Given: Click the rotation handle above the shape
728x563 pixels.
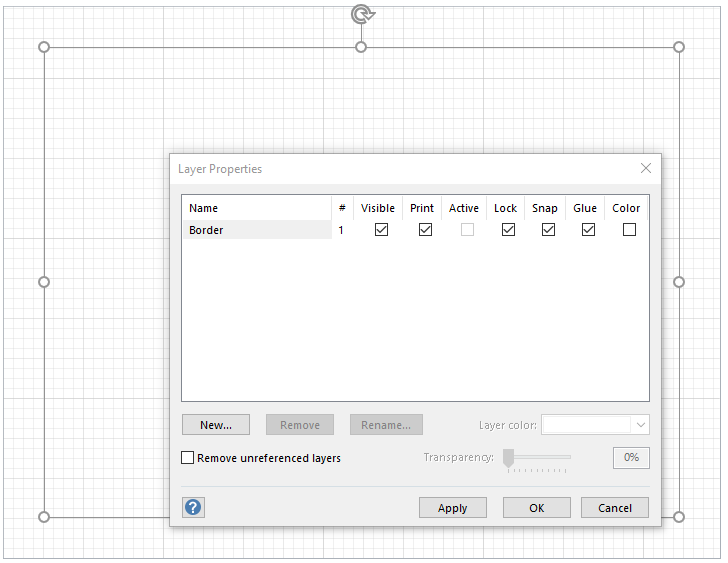Looking at the screenshot, I should point(362,14).
